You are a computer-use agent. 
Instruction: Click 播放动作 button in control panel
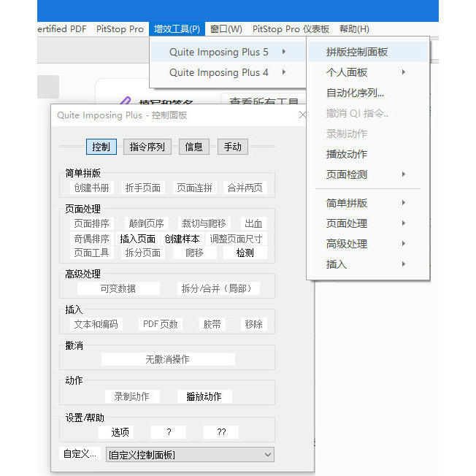click(204, 396)
